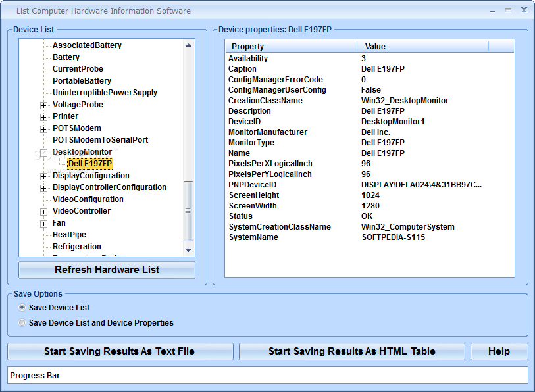Select VideoController label in tree
Image resolution: width=535 pixels, height=392 pixels.
[82, 211]
